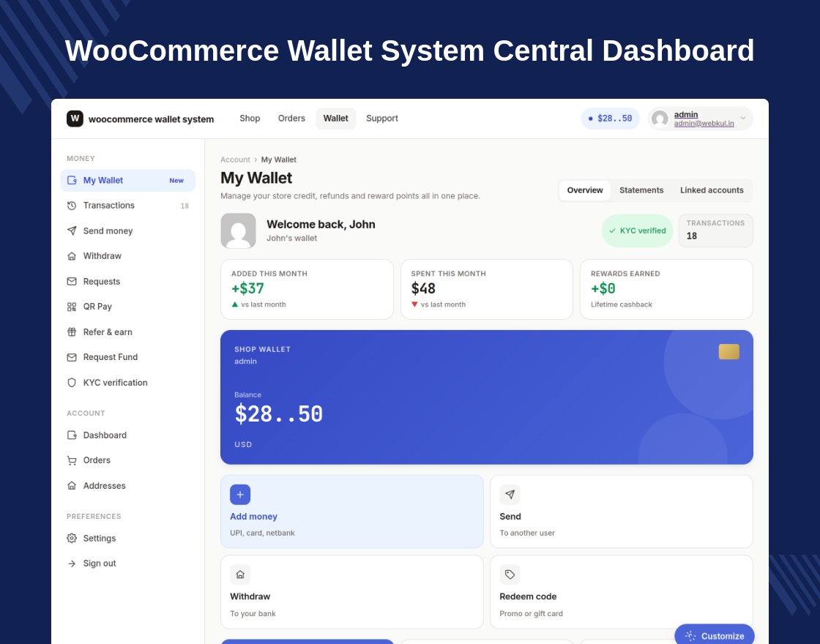The image size is (820, 644).
Task: Click the Shop Wallet balance card
Action: pyautogui.click(x=486, y=397)
